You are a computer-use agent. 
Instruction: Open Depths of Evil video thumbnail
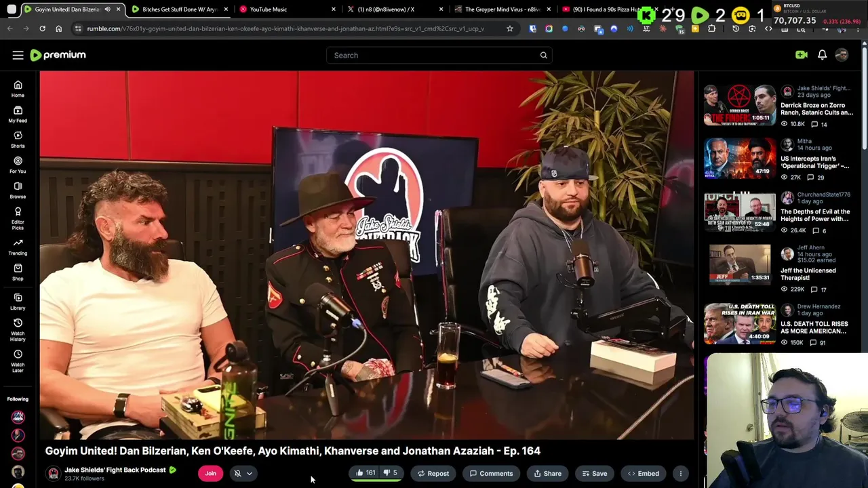click(x=739, y=211)
